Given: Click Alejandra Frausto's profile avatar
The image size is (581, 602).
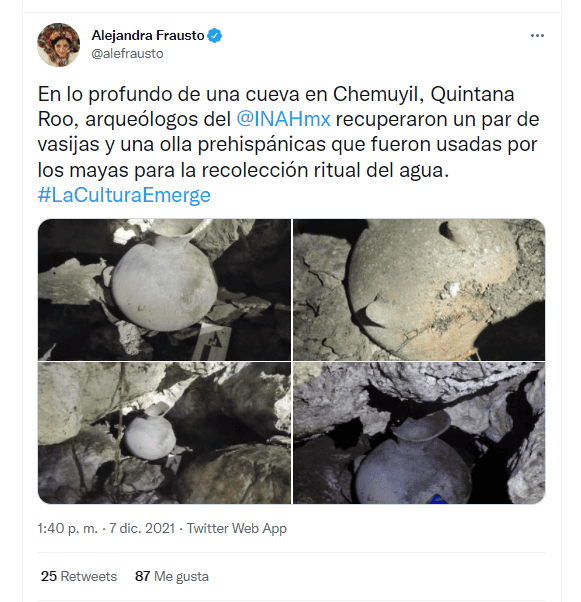Looking at the screenshot, I should pyautogui.click(x=58, y=45).
